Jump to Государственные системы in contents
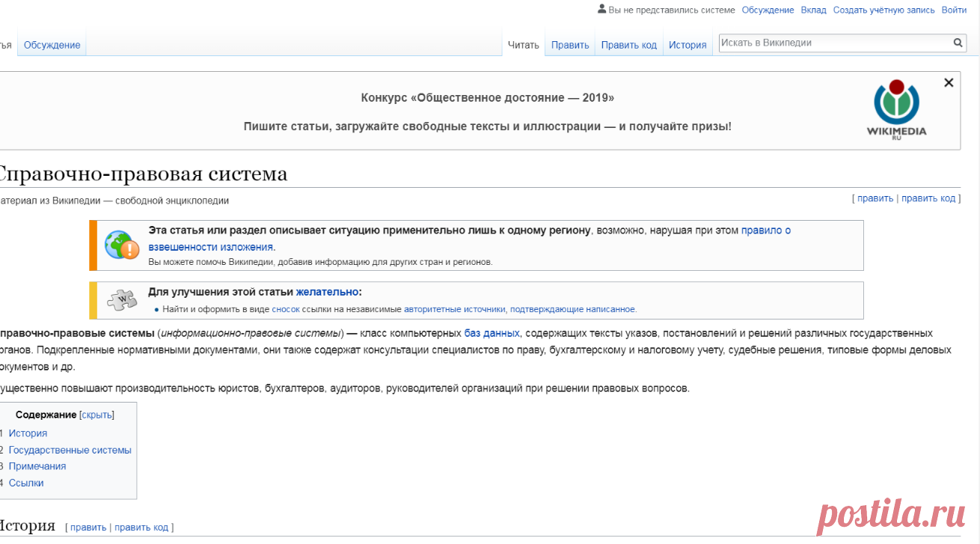Screen dimensions: 980x544 70,450
